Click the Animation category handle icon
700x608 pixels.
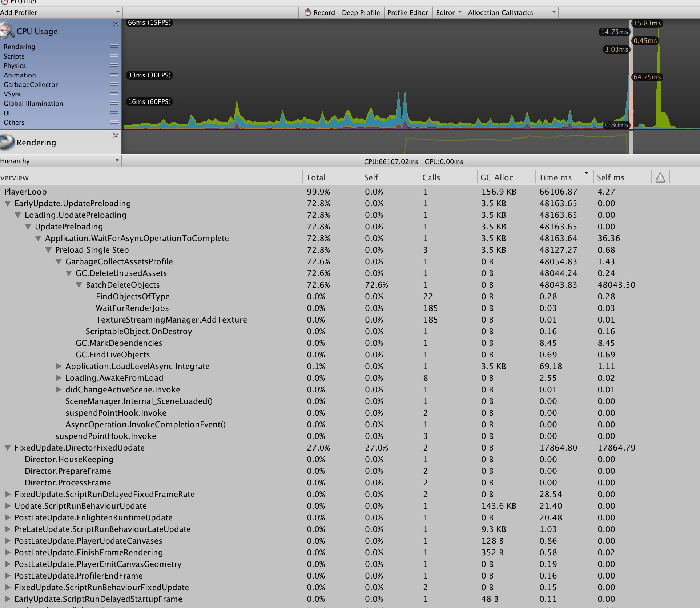(114, 75)
